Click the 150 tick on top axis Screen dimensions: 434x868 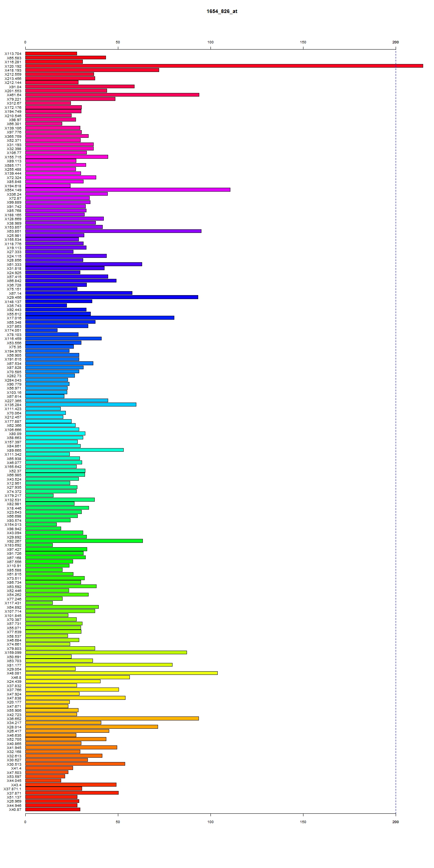pyautogui.click(x=303, y=42)
